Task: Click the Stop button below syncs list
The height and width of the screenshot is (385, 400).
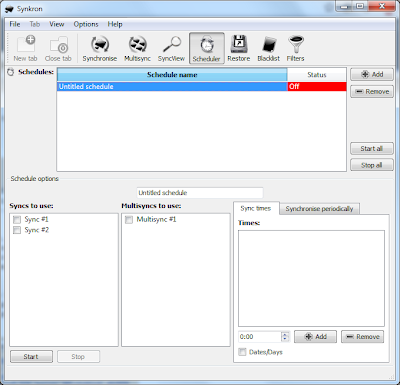Action: [x=78, y=357]
